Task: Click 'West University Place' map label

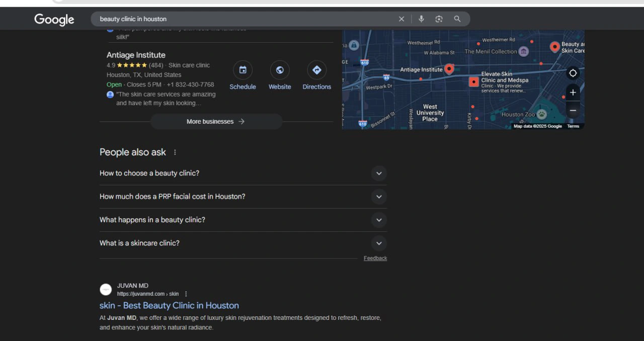Action: point(430,113)
